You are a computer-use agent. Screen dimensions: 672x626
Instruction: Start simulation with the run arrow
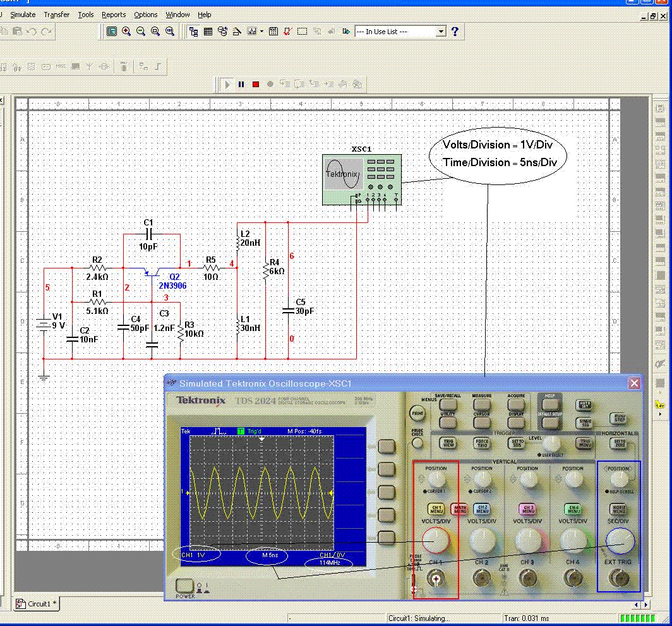[x=227, y=85]
